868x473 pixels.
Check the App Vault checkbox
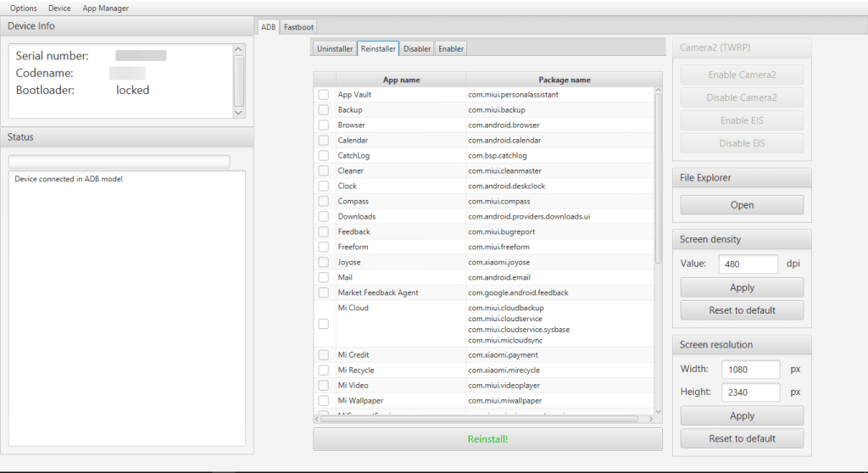(324, 95)
